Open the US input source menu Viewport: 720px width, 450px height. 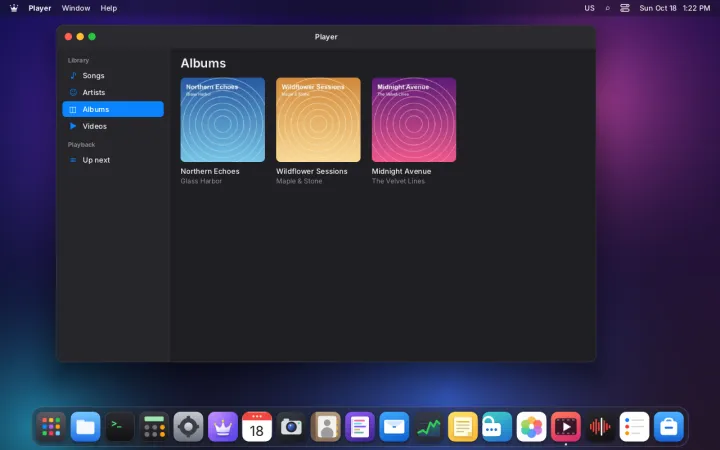[590, 8]
